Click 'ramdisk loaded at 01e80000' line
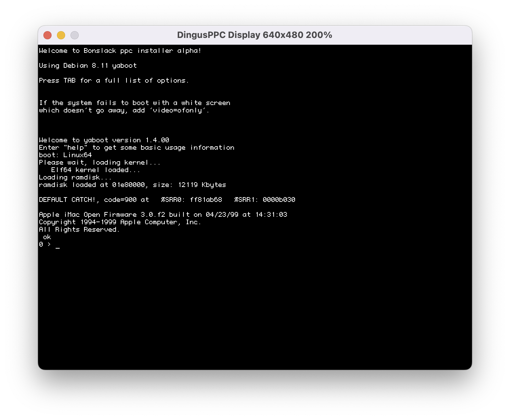510x420 pixels. pyautogui.click(x=133, y=185)
